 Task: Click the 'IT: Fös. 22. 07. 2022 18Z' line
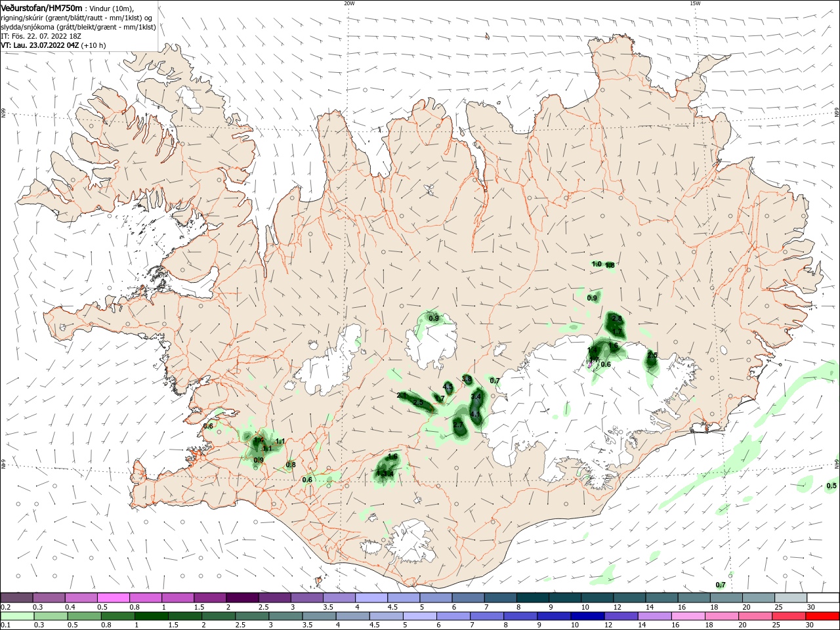(41, 36)
